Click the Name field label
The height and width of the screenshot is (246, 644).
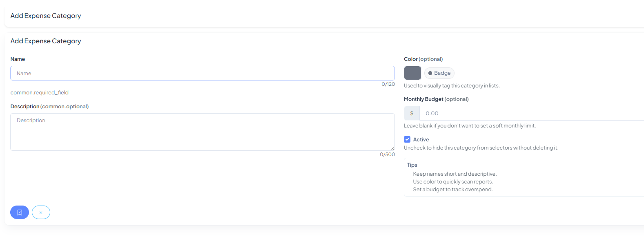click(18, 59)
